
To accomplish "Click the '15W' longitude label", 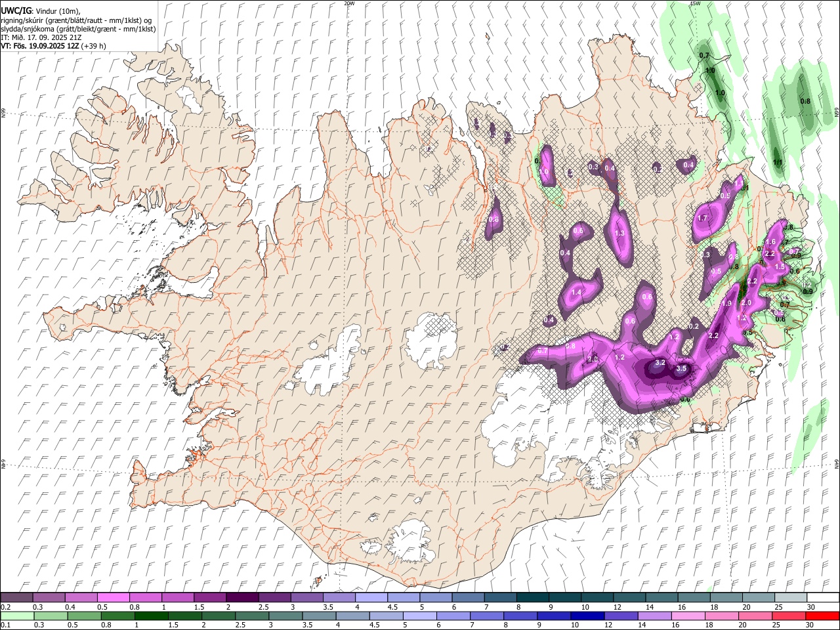I will (695, 3).
